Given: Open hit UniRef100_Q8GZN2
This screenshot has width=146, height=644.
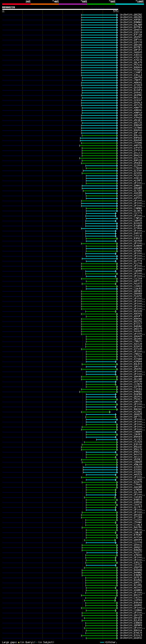Looking at the screenshot, I should pyautogui.click(x=131, y=15).
